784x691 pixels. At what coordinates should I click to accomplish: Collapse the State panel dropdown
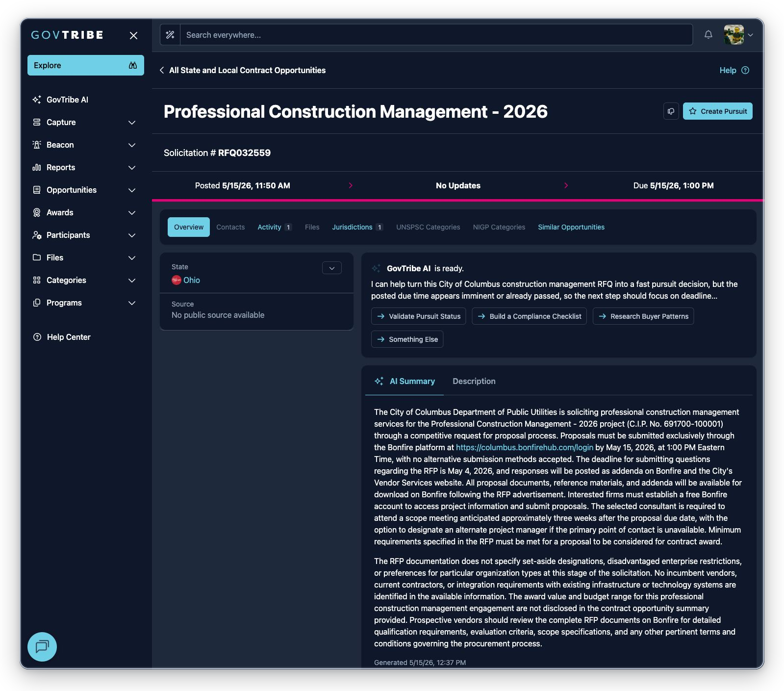click(332, 268)
